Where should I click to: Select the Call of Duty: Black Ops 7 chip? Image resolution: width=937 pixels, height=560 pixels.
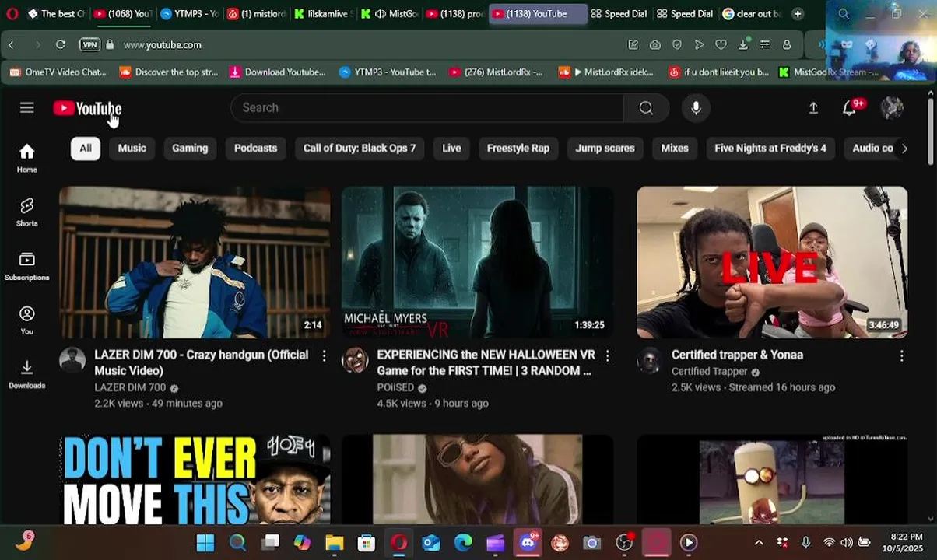click(360, 149)
